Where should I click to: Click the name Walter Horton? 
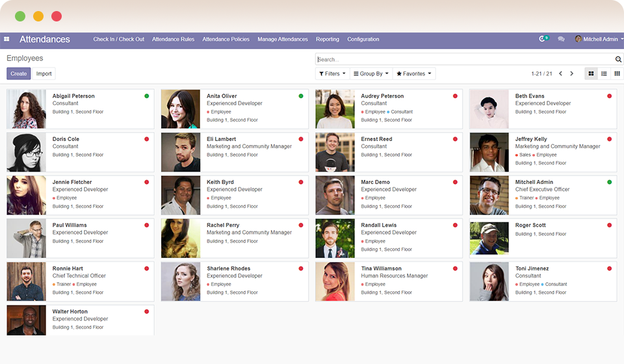pos(70,311)
